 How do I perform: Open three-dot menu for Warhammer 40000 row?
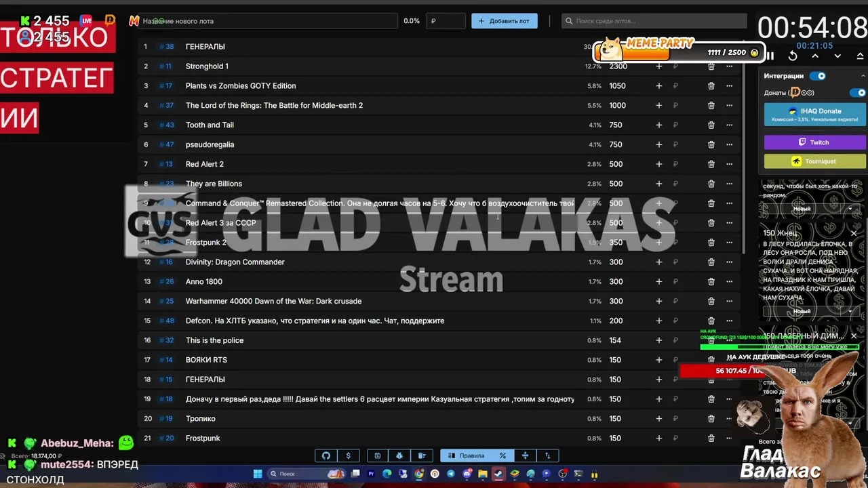(729, 301)
